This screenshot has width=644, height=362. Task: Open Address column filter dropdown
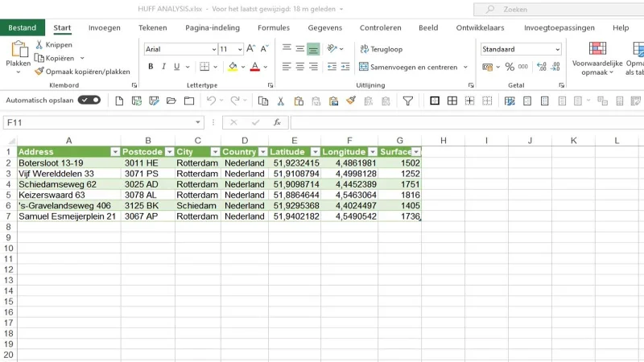115,152
